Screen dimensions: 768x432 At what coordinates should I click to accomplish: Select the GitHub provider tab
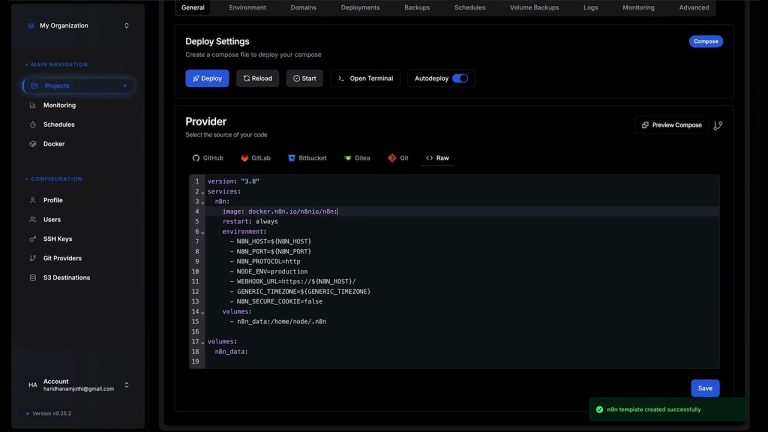tap(208, 158)
